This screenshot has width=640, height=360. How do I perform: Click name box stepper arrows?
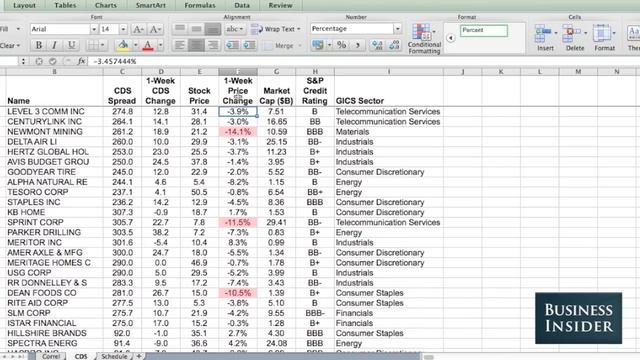(x=23, y=61)
